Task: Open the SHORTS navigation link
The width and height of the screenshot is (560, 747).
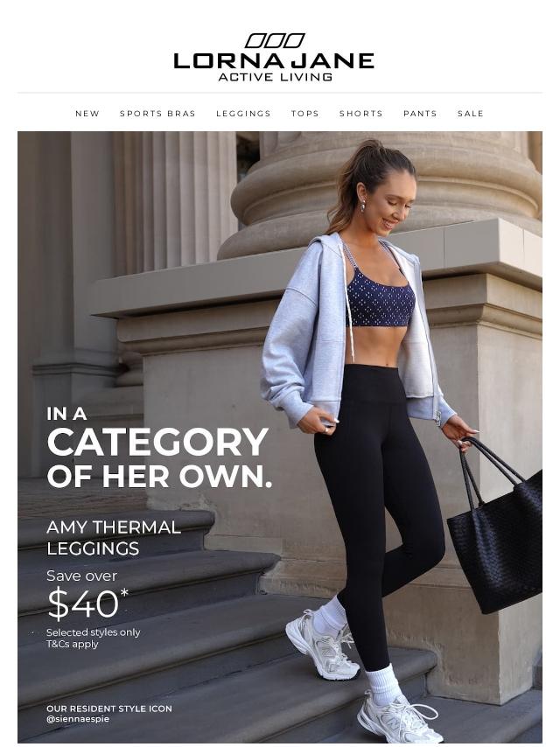Action: pyautogui.click(x=361, y=114)
